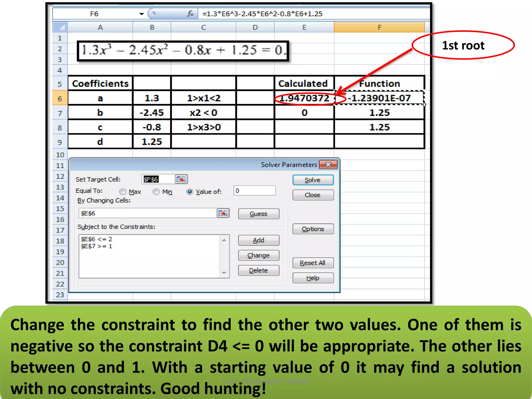532x399 pixels.
Task: Click cell containing -2.45
Action: tap(152, 112)
